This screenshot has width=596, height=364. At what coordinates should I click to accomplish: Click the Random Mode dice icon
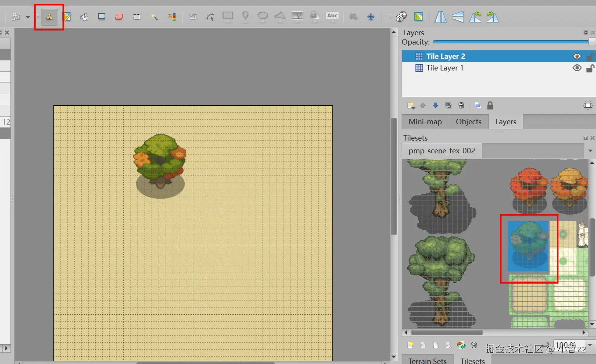point(401,17)
